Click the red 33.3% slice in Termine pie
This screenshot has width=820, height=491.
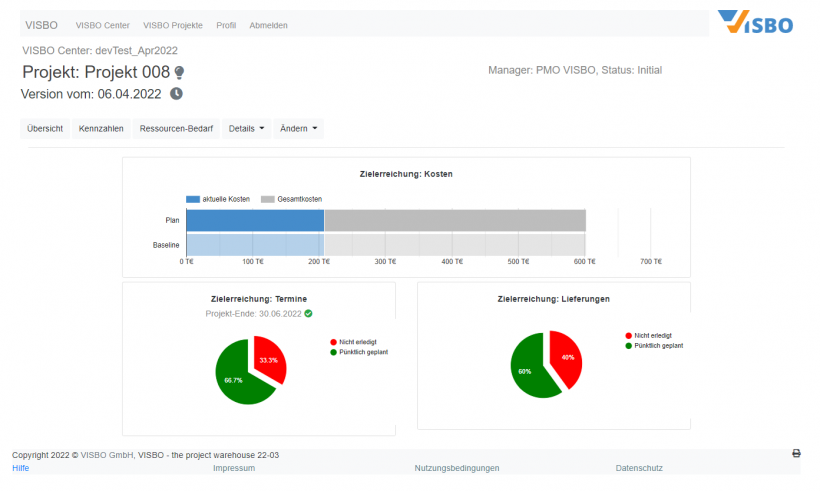coord(270,361)
